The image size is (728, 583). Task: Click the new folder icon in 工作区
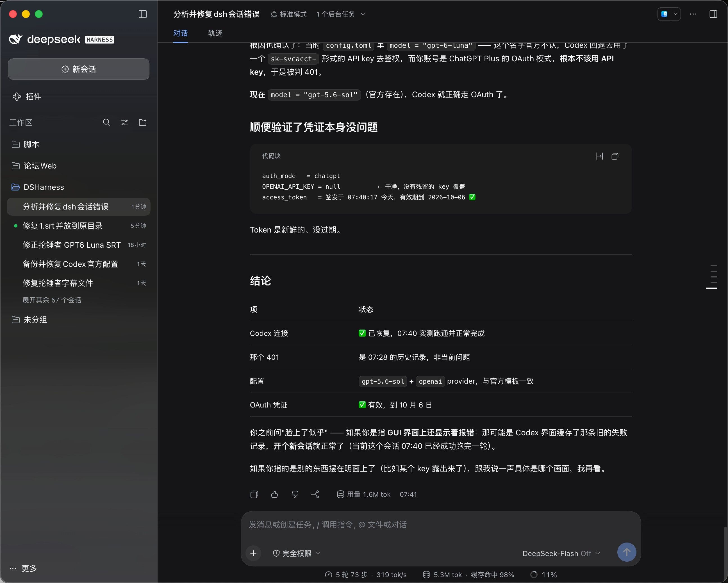click(142, 122)
